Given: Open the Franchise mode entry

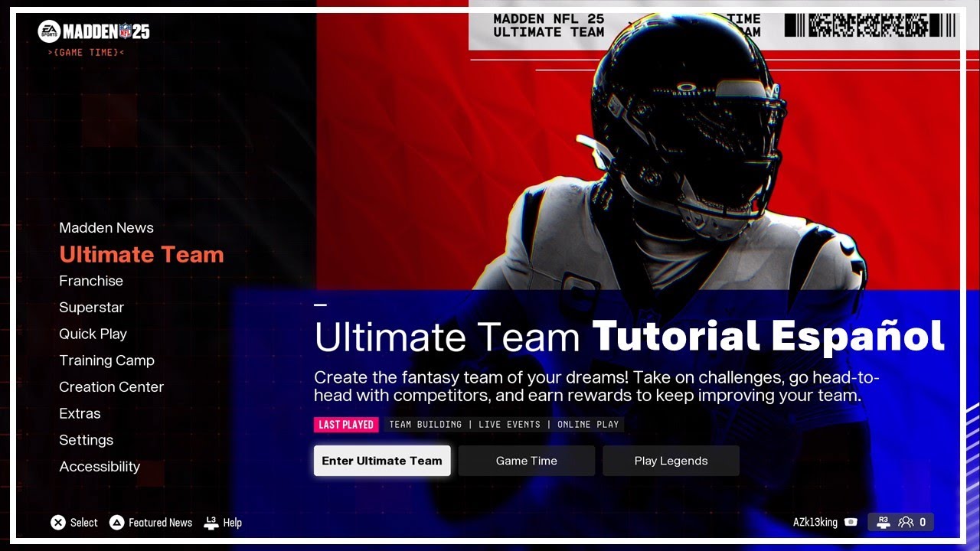Looking at the screenshot, I should pos(91,281).
